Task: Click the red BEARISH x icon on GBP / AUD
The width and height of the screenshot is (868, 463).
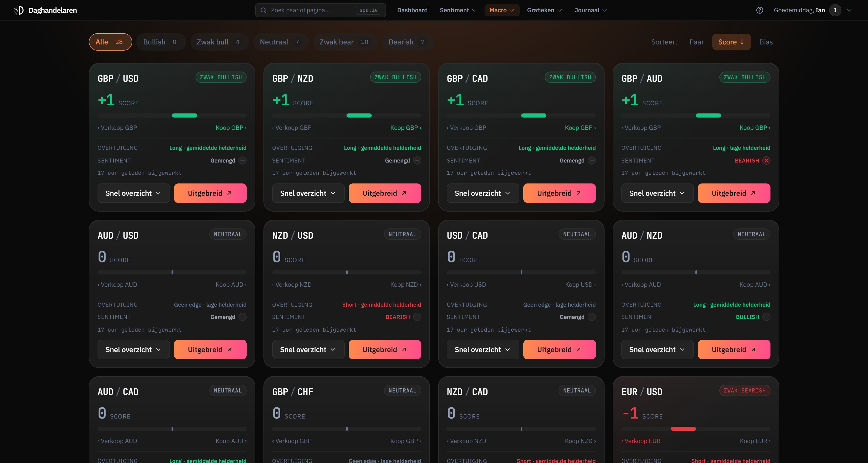Action: (766, 160)
